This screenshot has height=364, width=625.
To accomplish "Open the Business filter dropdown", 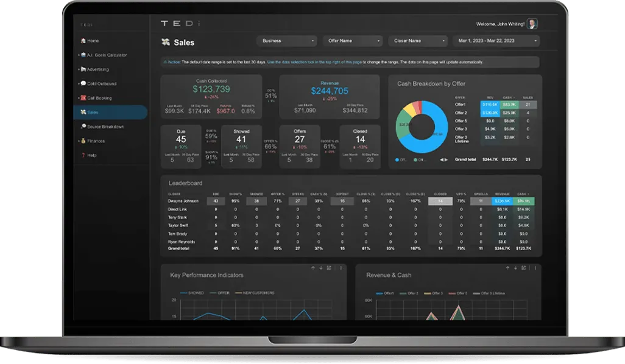I will (x=287, y=41).
